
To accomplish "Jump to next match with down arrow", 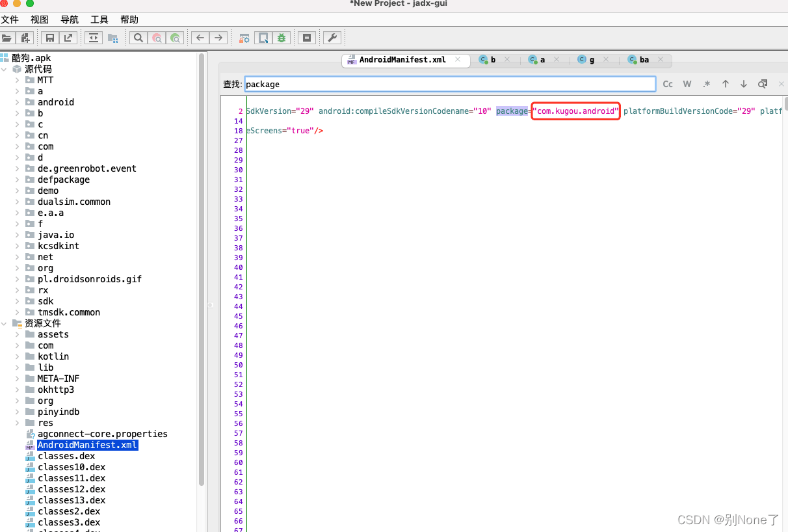I will click(x=744, y=84).
